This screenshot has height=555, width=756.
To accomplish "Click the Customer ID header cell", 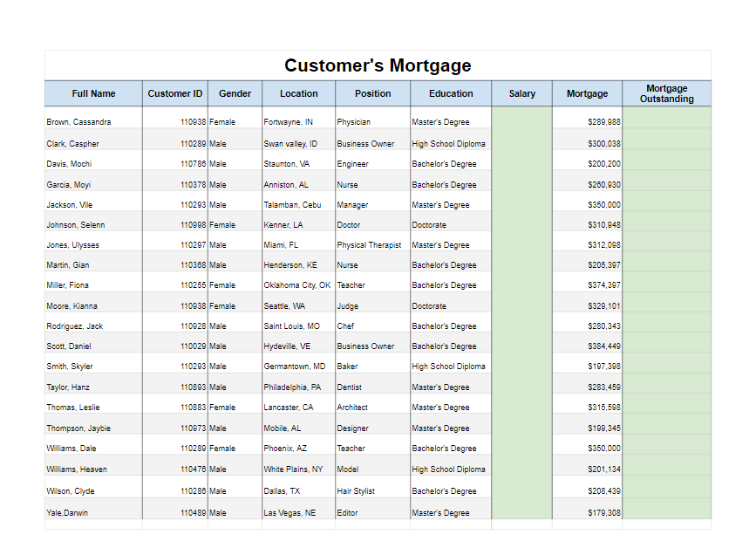I will point(175,93).
